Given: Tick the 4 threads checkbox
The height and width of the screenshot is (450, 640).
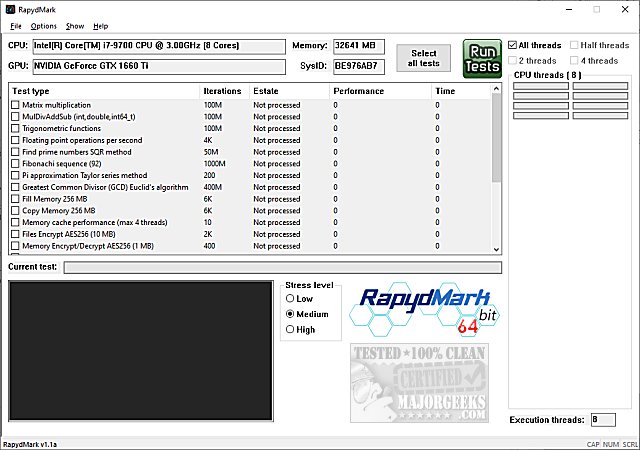Looking at the screenshot, I should click(574, 60).
